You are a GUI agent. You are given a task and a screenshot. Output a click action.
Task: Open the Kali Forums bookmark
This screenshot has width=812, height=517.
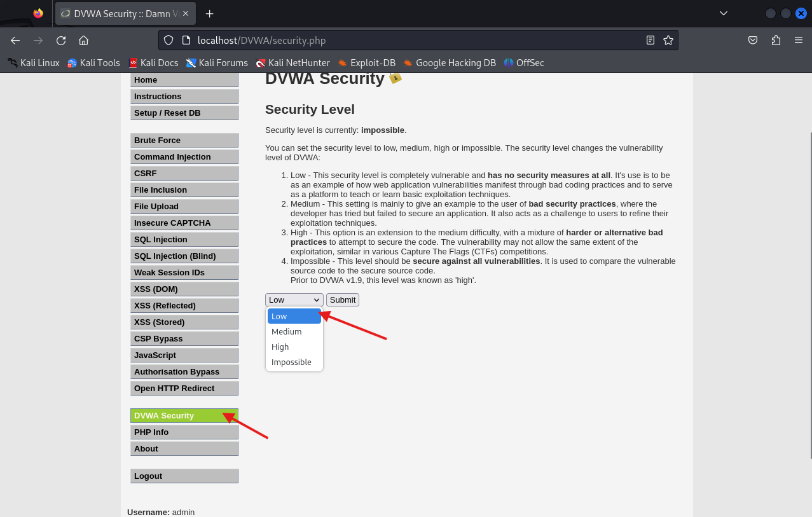(217, 62)
